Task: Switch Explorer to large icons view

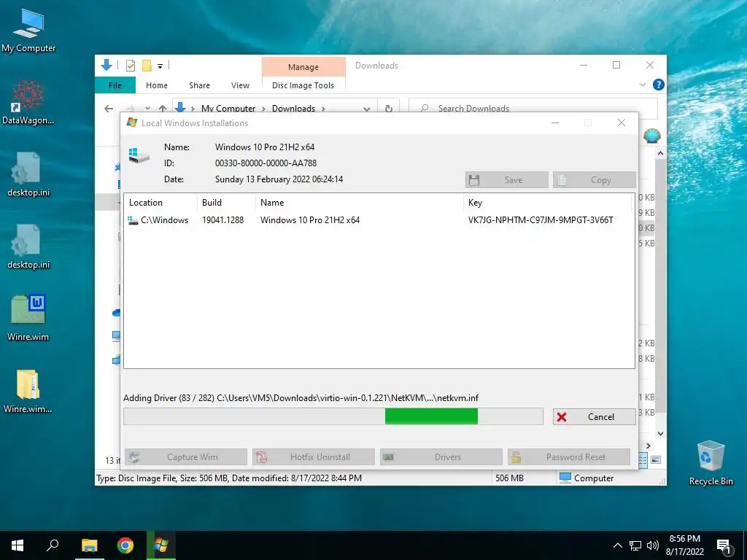Action: click(x=656, y=459)
